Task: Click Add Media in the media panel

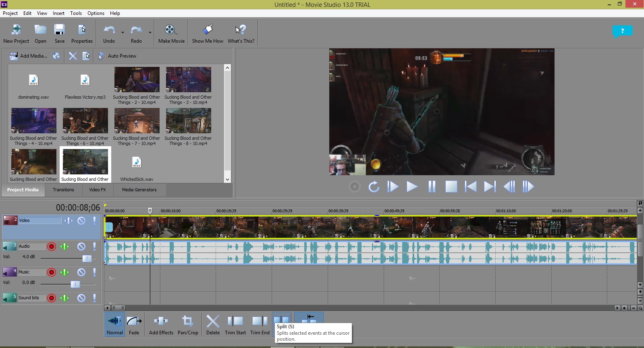Action: point(28,56)
